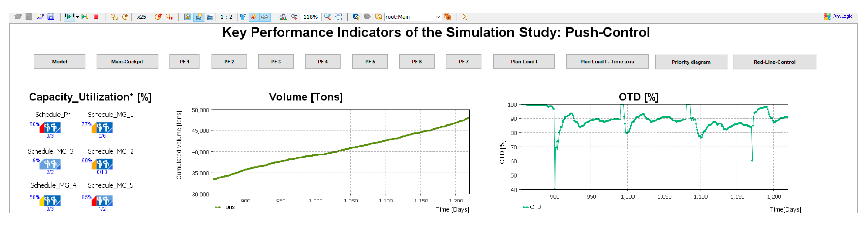Open the Main-Cockpit view

click(127, 62)
